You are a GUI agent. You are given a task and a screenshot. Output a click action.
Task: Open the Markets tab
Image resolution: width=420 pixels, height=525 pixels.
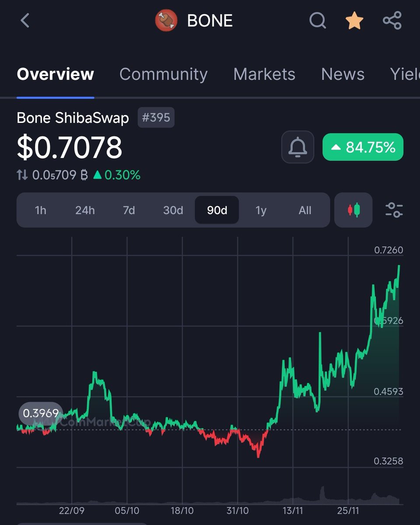[264, 74]
